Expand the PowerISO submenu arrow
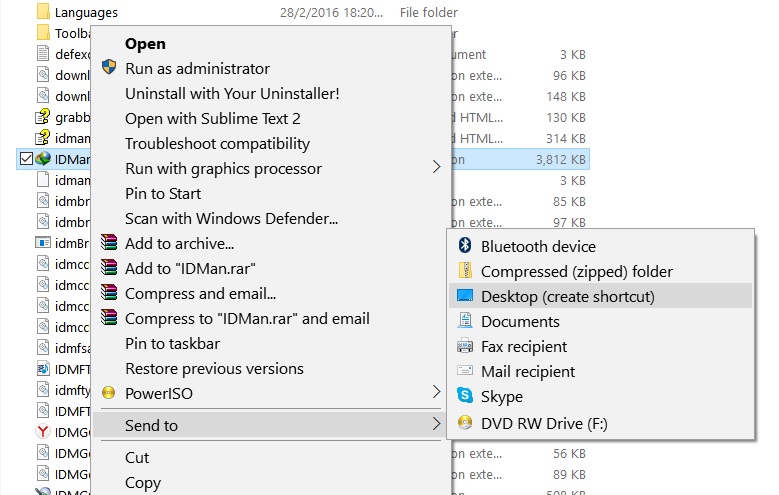 436,393
